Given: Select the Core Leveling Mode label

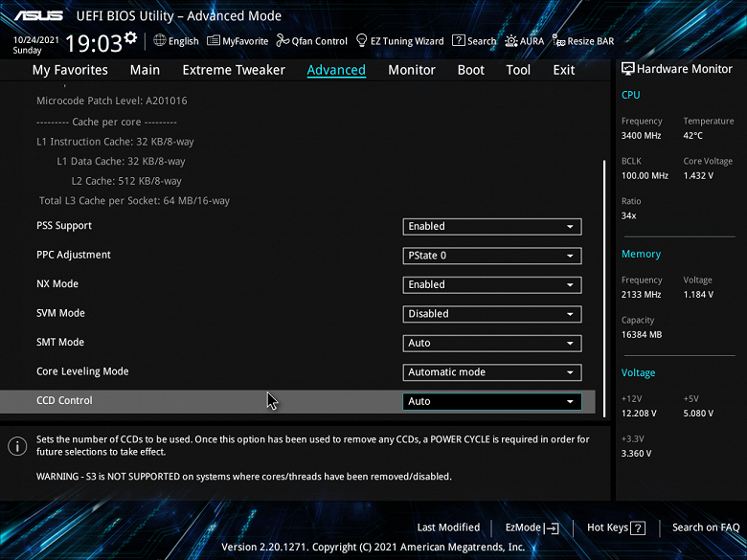Looking at the screenshot, I should 82,371.
